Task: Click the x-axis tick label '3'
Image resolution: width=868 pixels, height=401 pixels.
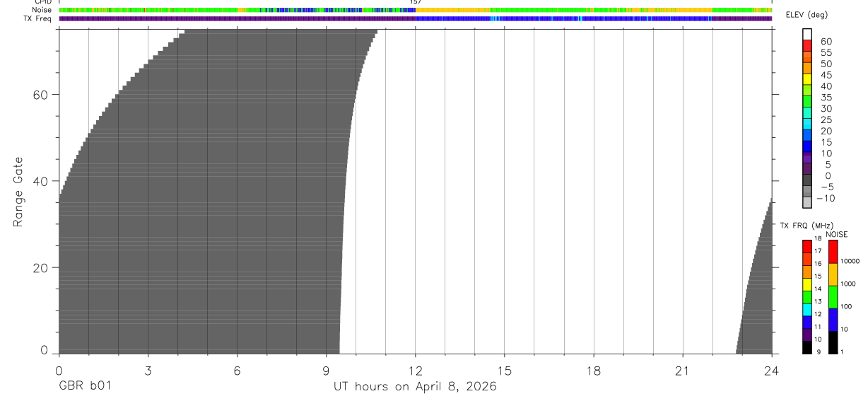Action: coord(148,371)
